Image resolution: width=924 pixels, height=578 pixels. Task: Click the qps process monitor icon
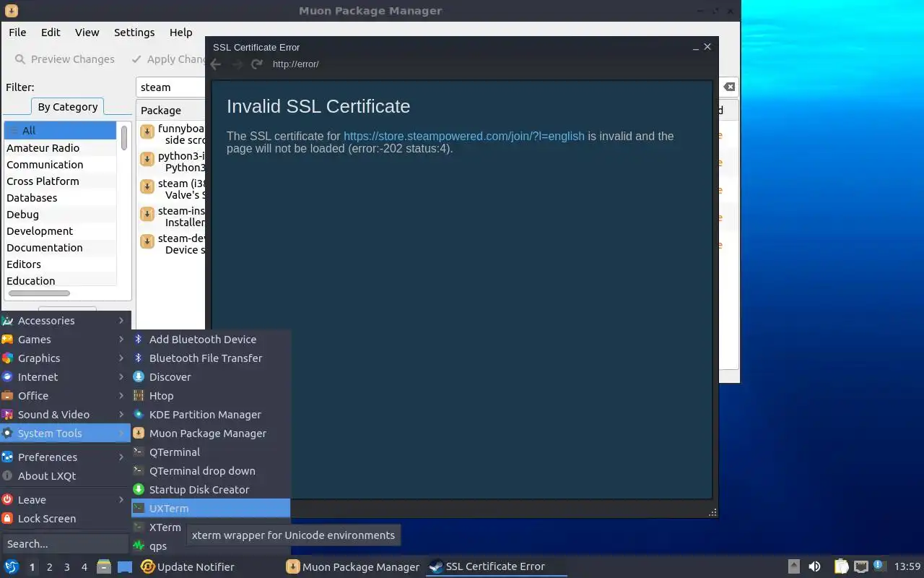click(139, 545)
